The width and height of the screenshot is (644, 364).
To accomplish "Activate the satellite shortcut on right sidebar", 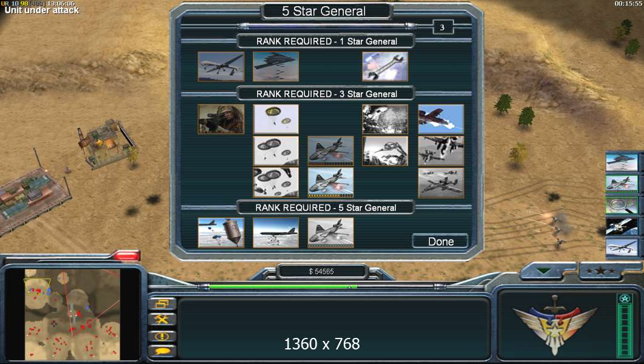I will point(622,226).
